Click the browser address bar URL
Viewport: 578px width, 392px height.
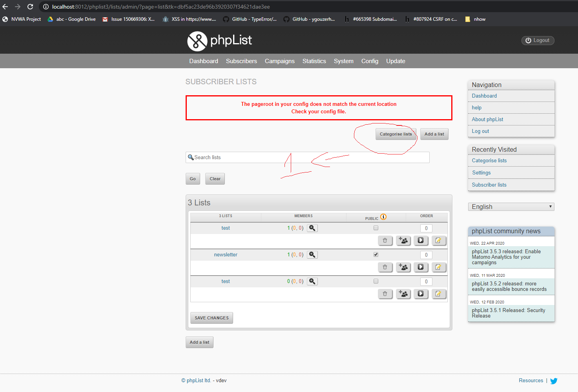pyautogui.click(x=161, y=7)
